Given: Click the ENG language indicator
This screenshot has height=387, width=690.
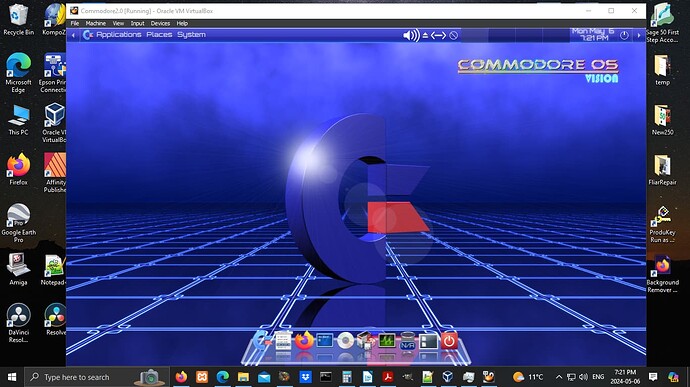Looking at the screenshot, I should point(598,377).
